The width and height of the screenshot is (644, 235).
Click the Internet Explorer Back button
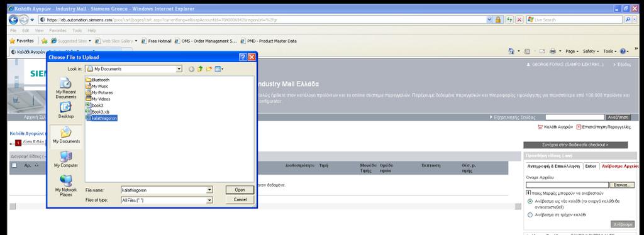13,19
